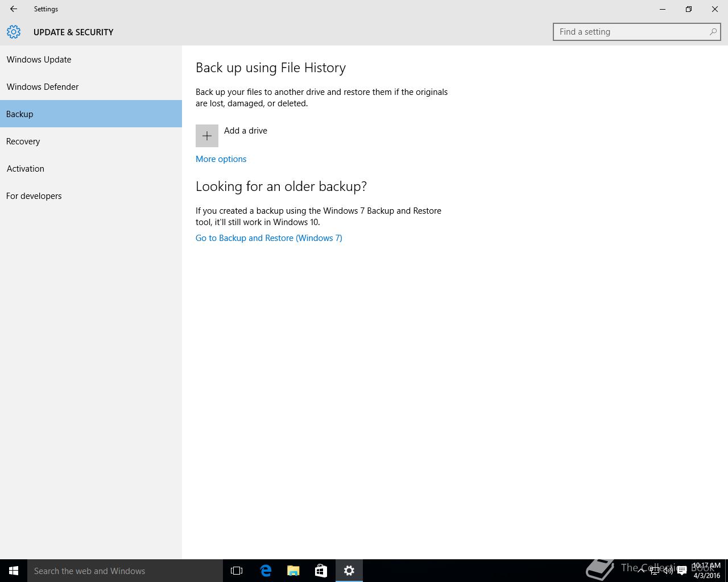Select For developers in the sidebar

pyautogui.click(x=91, y=196)
